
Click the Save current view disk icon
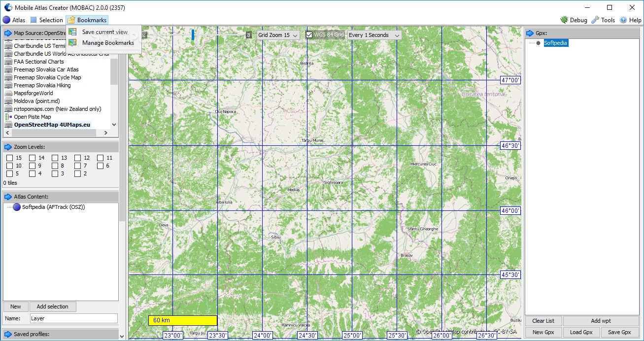pos(73,32)
